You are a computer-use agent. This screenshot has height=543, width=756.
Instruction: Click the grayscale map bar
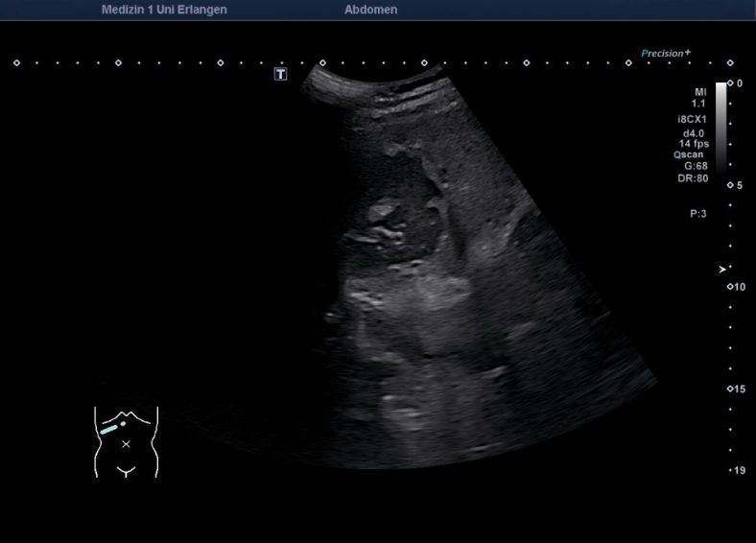721,127
